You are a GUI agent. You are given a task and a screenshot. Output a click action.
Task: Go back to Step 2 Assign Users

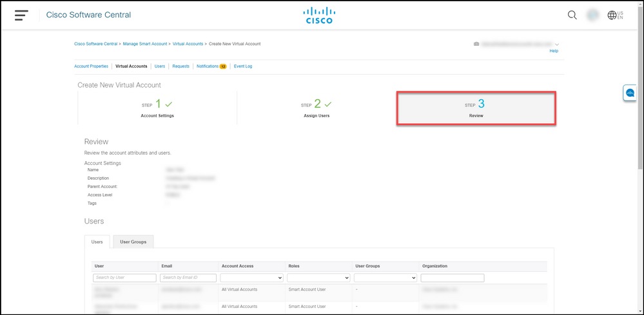[x=317, y=108]
